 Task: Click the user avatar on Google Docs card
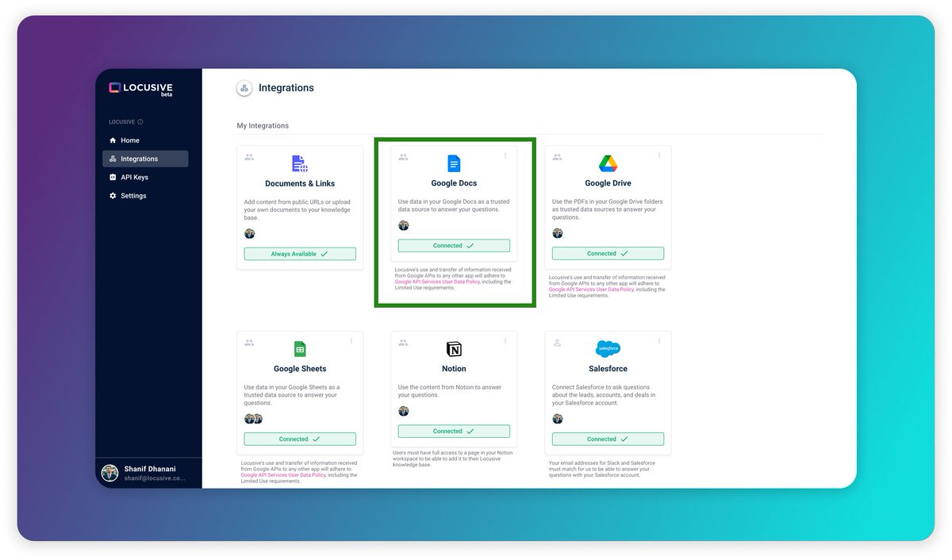click(x=403, y=226)
